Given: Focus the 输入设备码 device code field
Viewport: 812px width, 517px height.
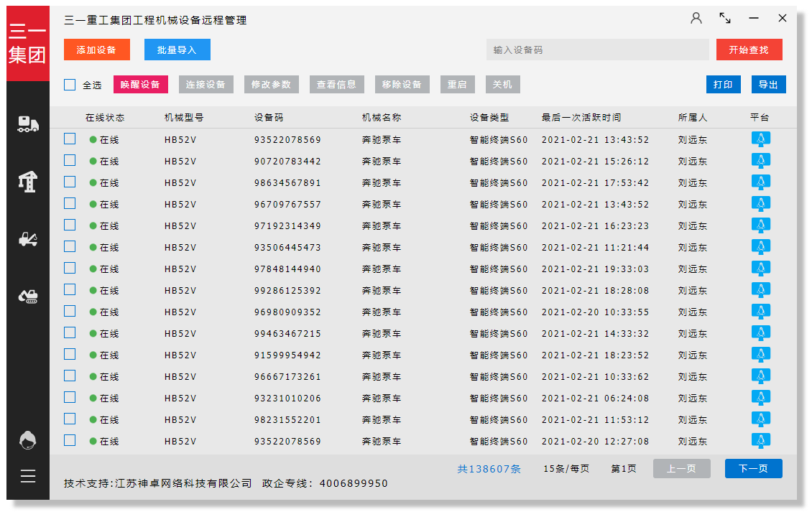Looking at the screenshot, I should pos(596,50).
